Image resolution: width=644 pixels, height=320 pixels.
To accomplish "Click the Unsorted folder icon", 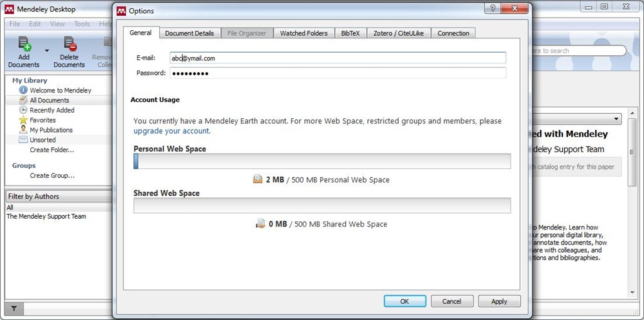I will (x=23, y=140).
